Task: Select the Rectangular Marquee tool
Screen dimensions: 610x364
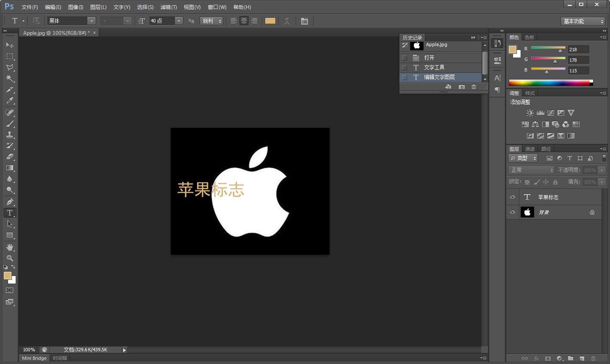Action: pyautogui.click(x=10, y=56)
